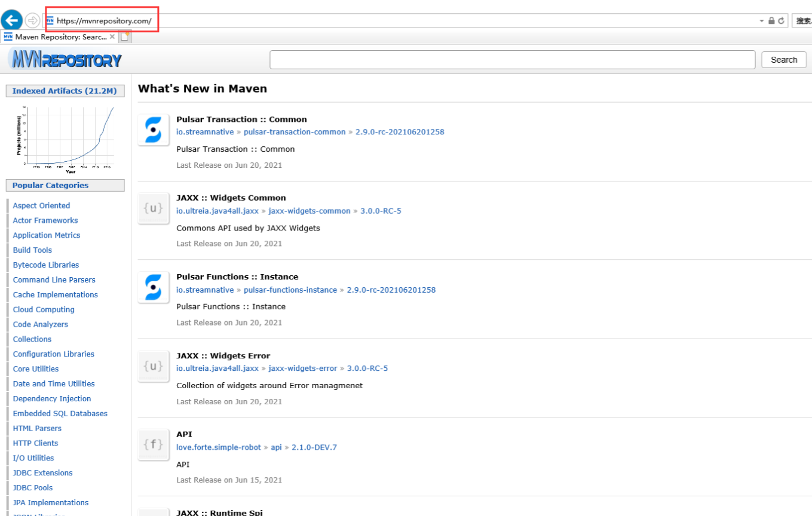Open version 2.9.0-rc-202106201258 of pulsar-transaction-common
The width and height of the screenshot is (812, 516).
400,132
